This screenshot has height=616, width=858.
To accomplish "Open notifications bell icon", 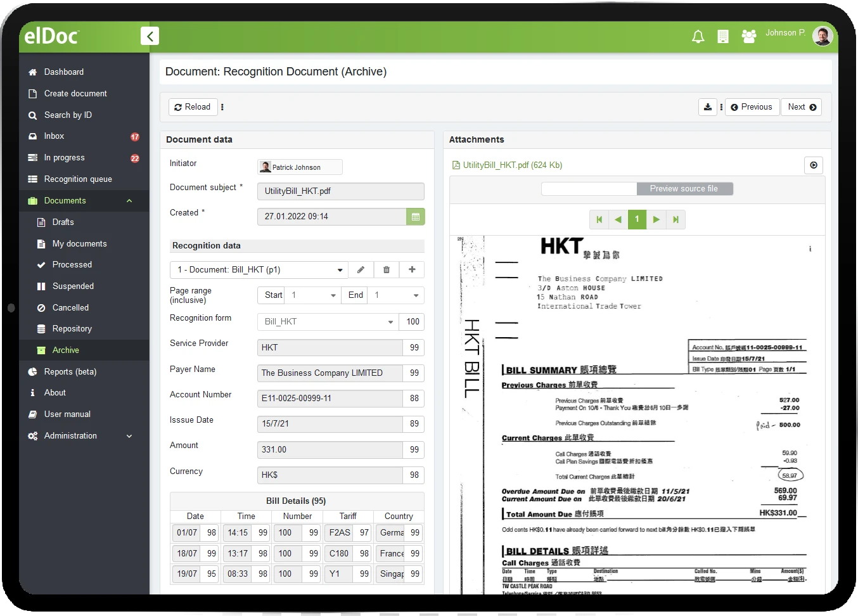I will pyautogui.click(x=698, y=37).
